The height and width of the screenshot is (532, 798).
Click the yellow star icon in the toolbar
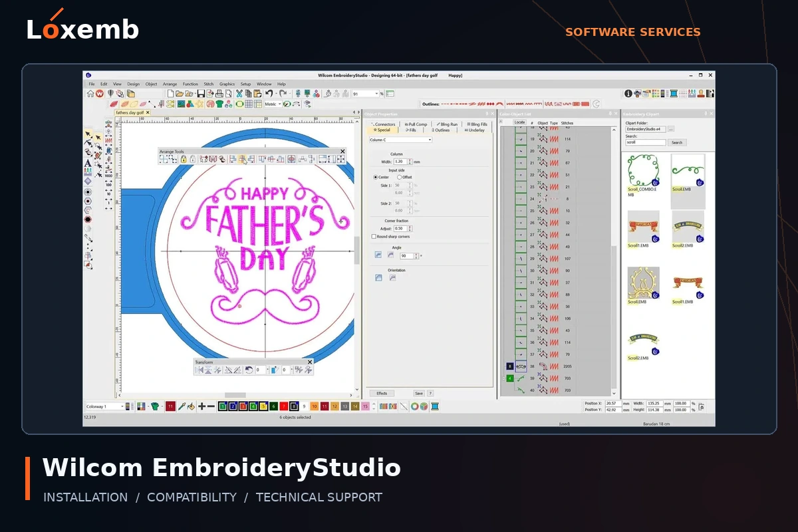pos(199,104)
